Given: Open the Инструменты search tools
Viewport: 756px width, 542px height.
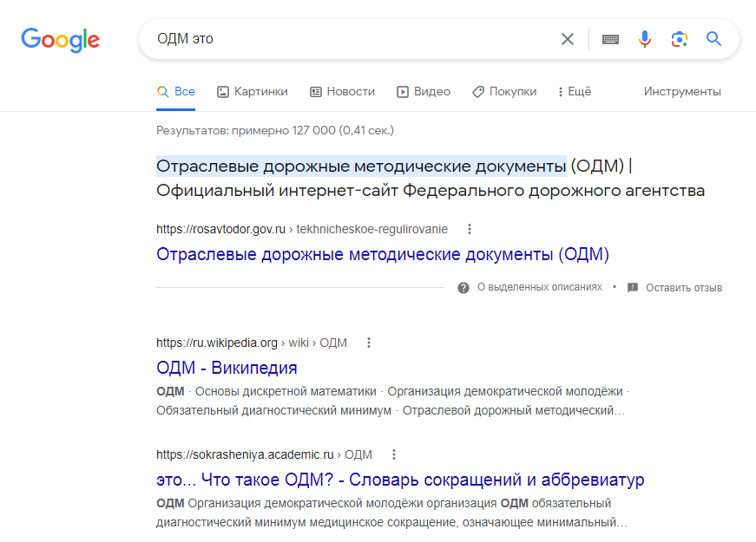Looking at the screenshot, I should (x=682, y=92).
